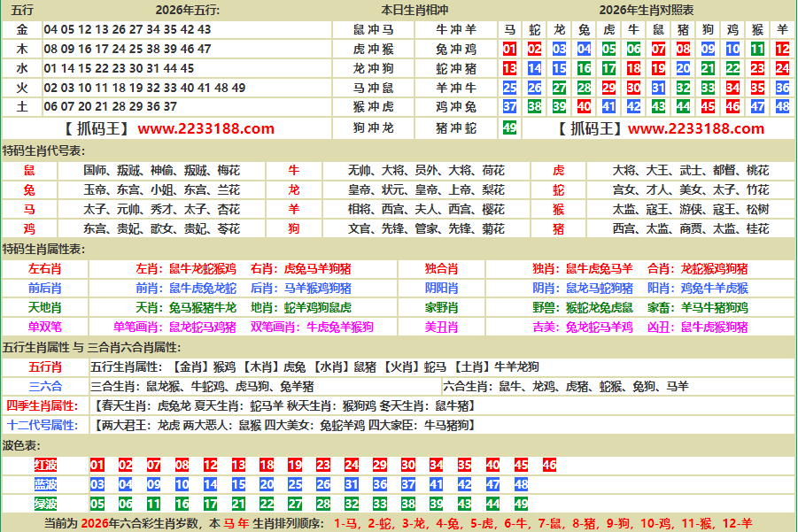Click the right 抓码王 www.2233188.com link
This screenshot has width=798, height=532.
(660, 128)
